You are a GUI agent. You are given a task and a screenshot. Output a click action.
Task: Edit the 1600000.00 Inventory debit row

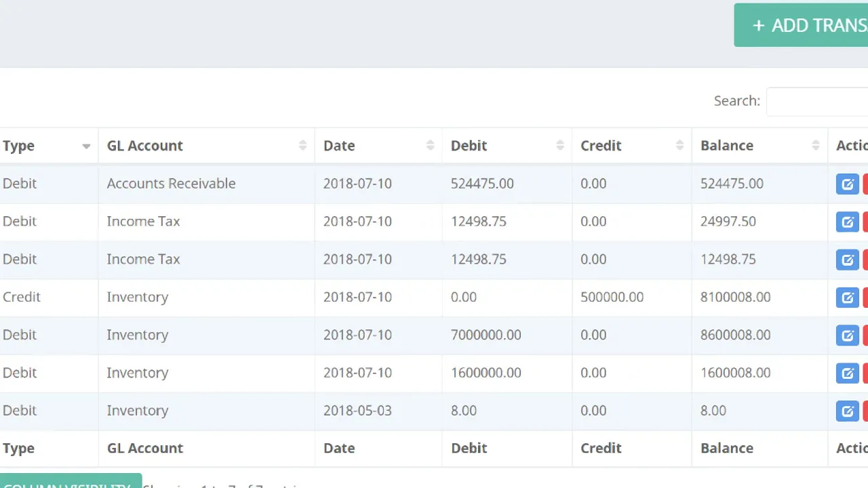coord(847,373)
